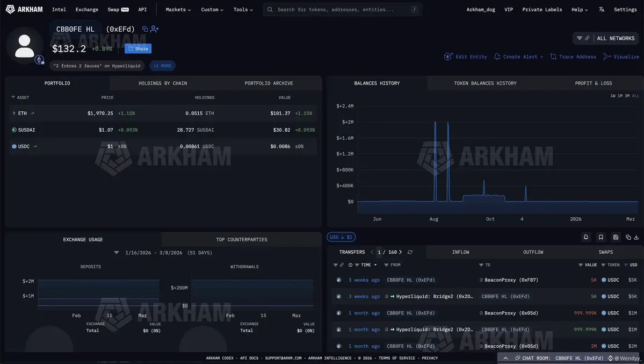This screenshot has height=364, width=644.
Task: Open the ETH price chart icon
Action: tap(32, 113)
